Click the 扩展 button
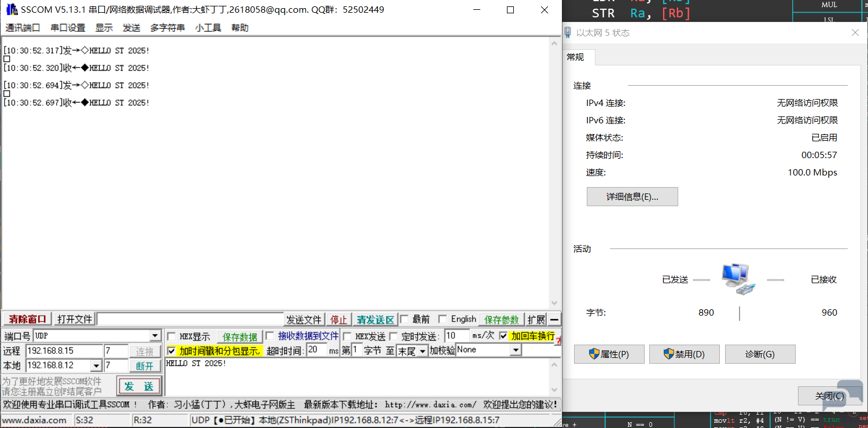Image resolution: width=868 pixels, height=428 pixels. tap(536, 320)
